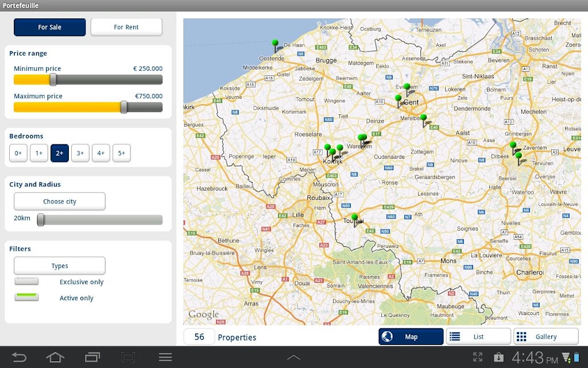Toggle the Exclusive only switch

[x=26, y=281]
